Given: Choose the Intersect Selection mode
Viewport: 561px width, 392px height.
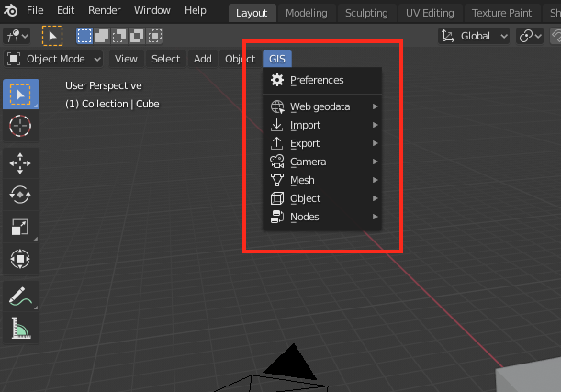Looking at the screenshot, I should 154,36.
